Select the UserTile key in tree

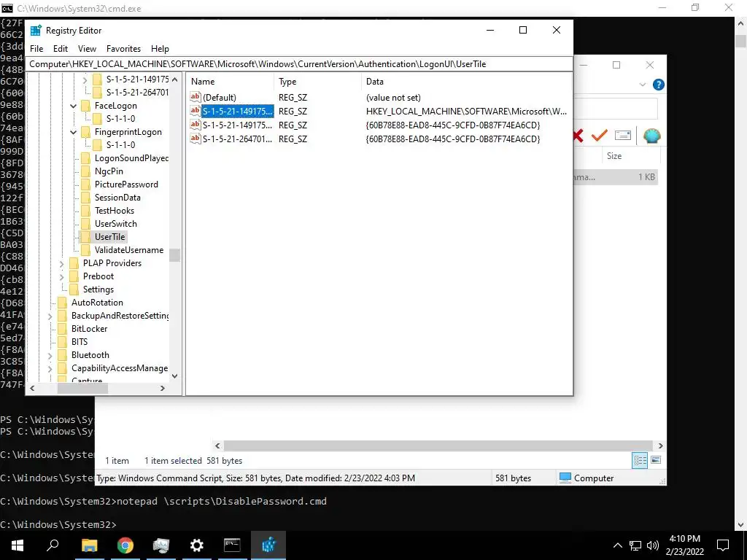(109, 237)
